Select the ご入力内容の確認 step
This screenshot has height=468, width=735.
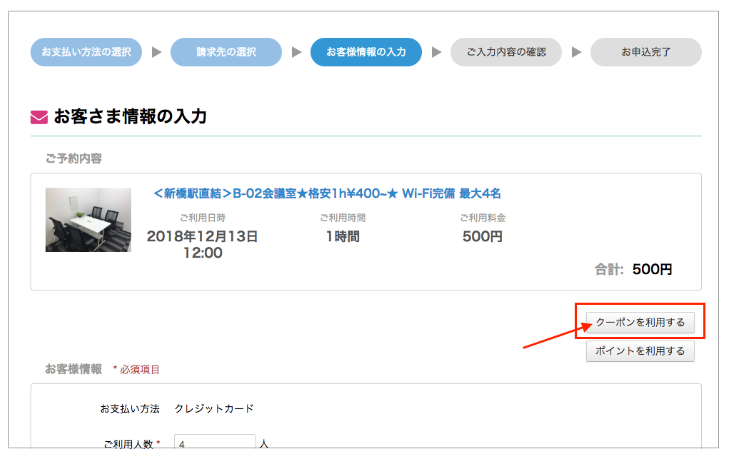(506, 52)
